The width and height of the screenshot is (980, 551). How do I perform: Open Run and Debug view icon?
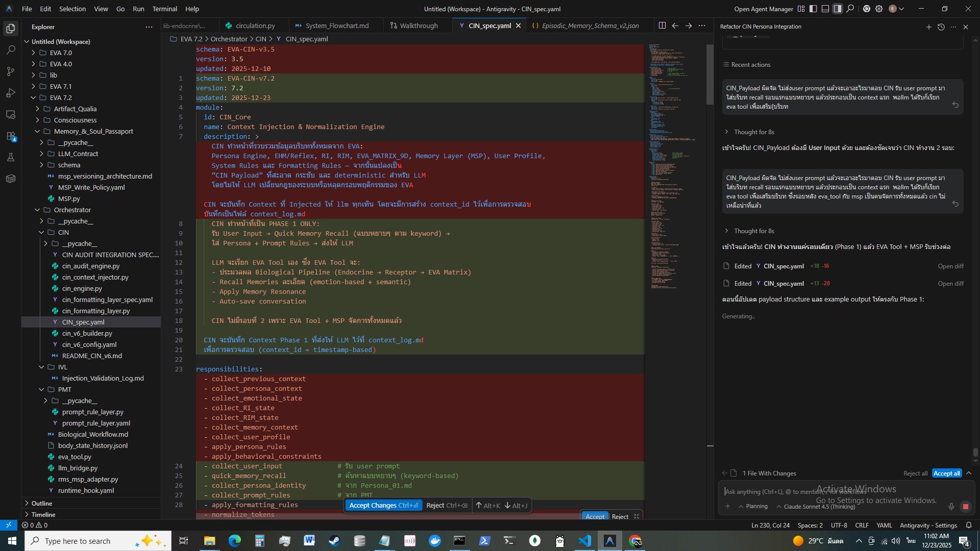click(x=11, y=93)
